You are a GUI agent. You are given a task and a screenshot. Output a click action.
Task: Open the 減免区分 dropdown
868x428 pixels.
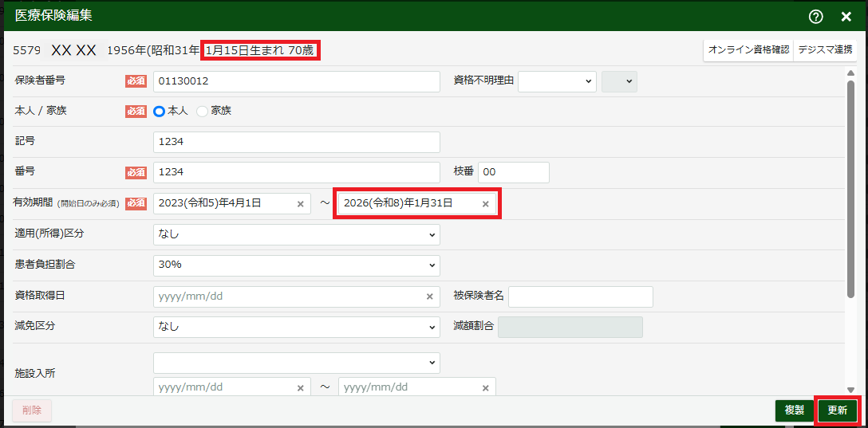pyautogui.click(x=297, y=327)
